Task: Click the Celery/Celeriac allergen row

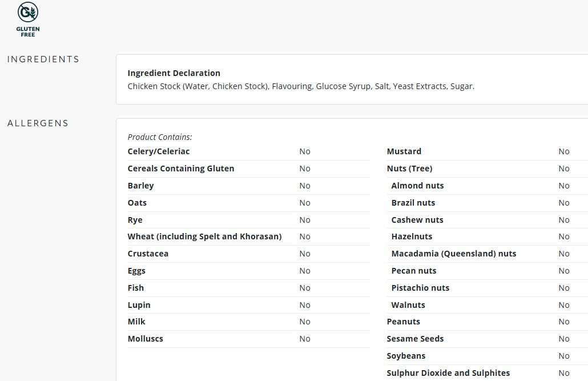Action: point(249,151)
